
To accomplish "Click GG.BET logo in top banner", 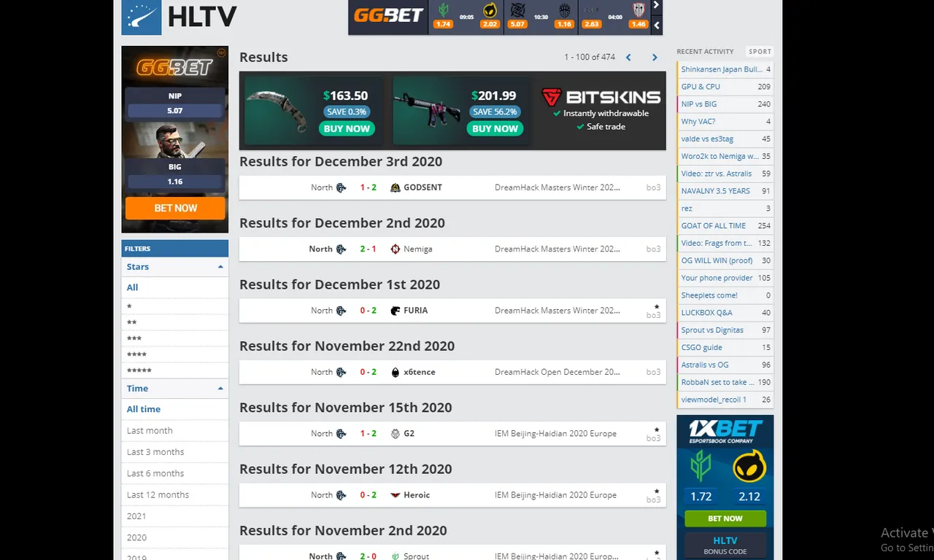I will coord(388,15).
